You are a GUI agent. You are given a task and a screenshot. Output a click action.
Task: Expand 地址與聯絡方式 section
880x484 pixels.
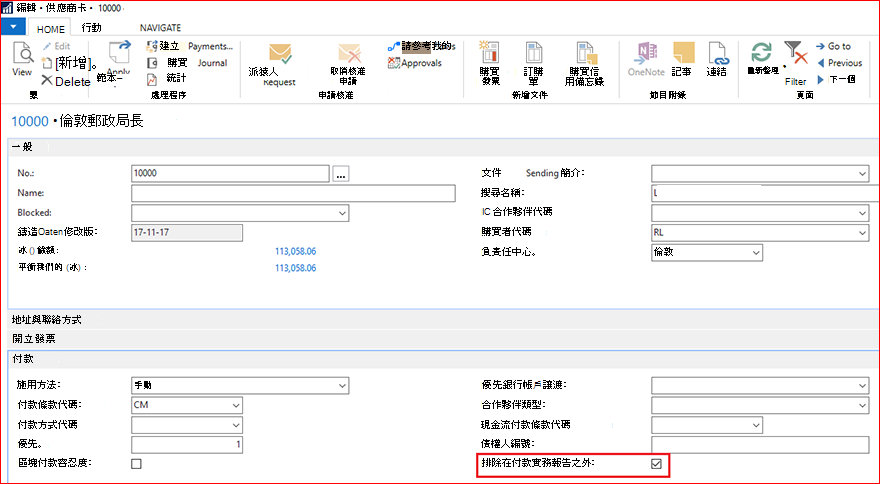click(443, 320)
